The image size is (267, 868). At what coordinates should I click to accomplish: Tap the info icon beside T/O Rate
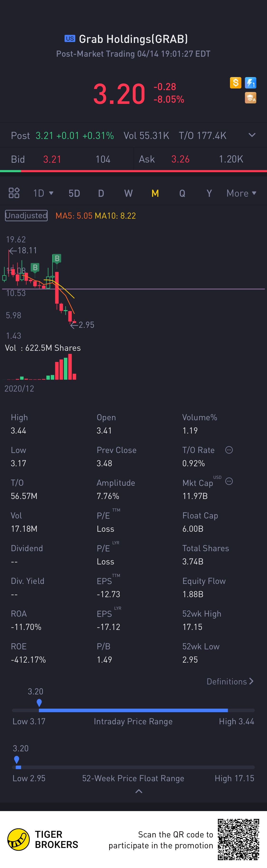click(x=229, y=450)
